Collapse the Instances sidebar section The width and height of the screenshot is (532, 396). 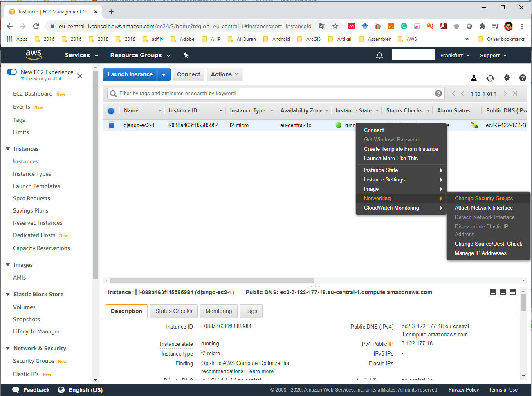coord(8,149)
